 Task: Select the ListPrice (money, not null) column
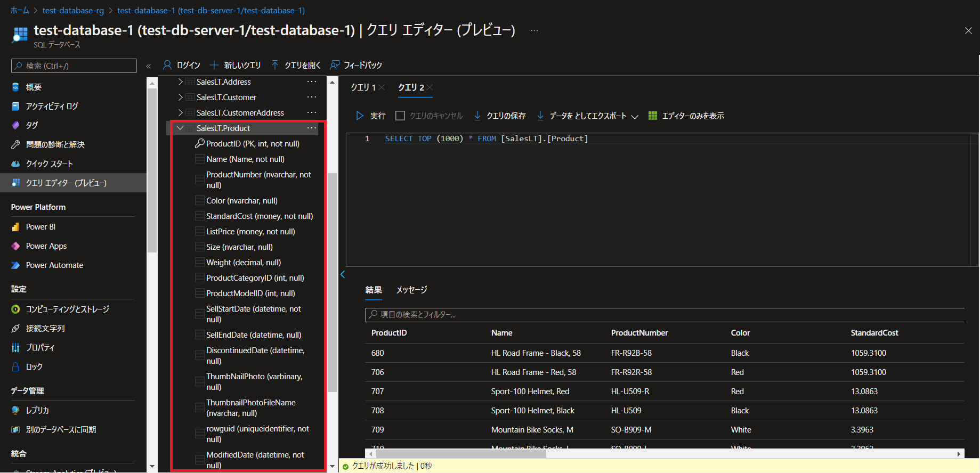coord(250,232)
